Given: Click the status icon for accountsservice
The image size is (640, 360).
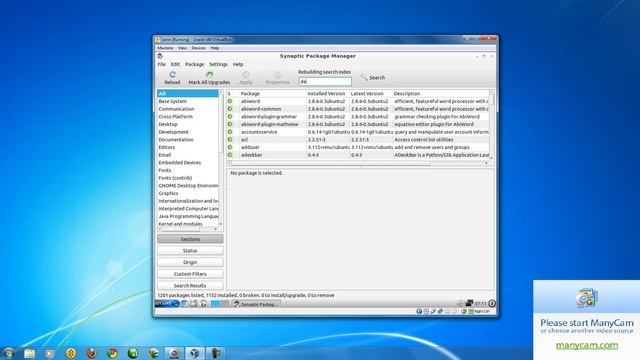Looking at the screenshot, I should click(230, 132).
